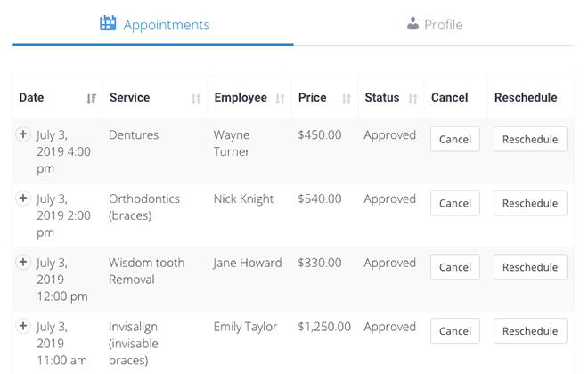Expand the Invisalign appointment row details
588x374 pixels.
click(x=23, y=326)
